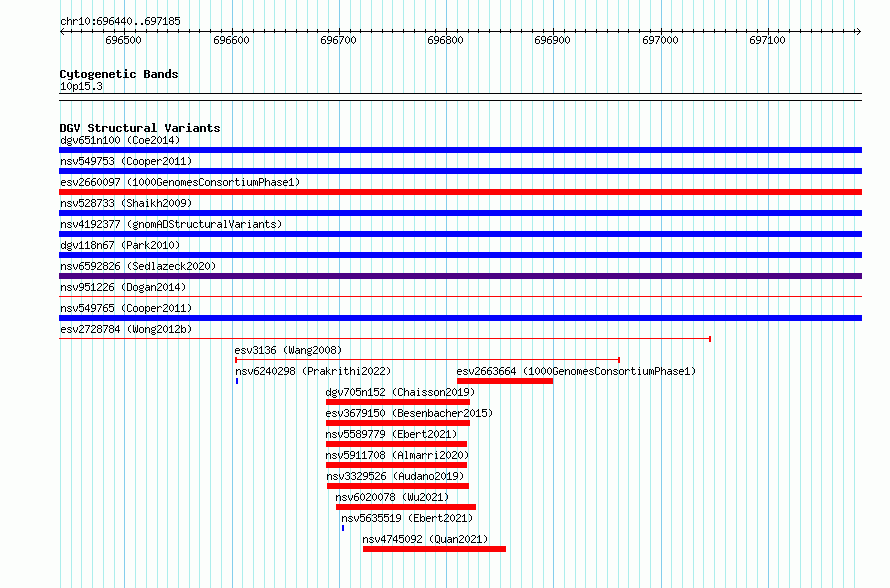Screen dimensions: 890x588
Task: Click the red bar under esv2663664
Action: coord(505,381)
